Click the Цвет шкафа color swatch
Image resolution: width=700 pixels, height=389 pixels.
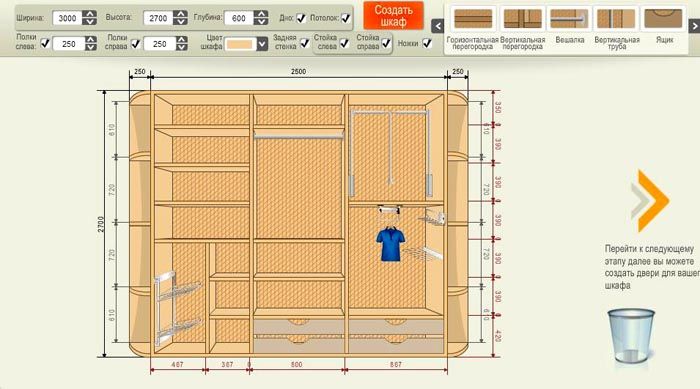coord(241,44)
